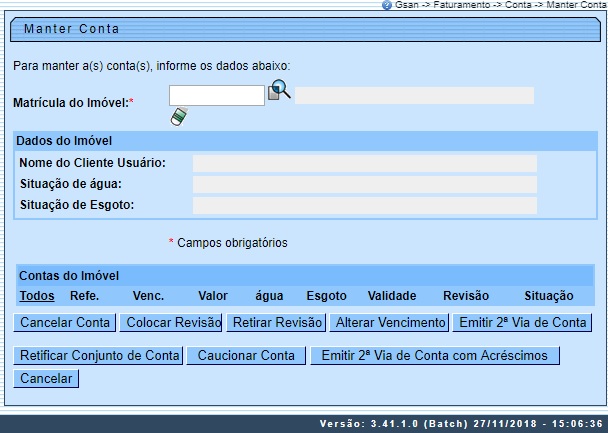The image size is (608, 433).
Task: Click Retirar Revisão button
Action: click(276, 323)
